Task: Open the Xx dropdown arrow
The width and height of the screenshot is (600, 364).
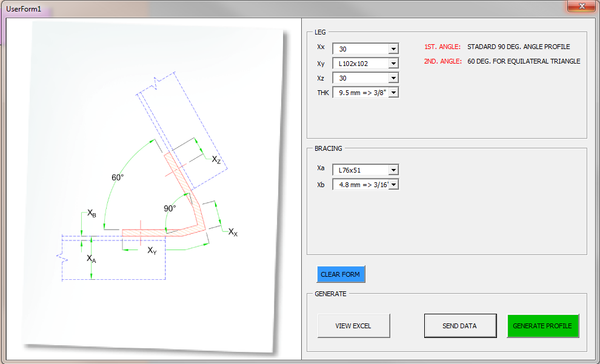Action: (x=393, y=49)
